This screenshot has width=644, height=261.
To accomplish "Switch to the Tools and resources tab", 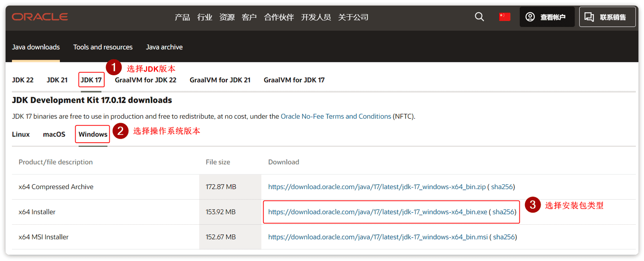I will pyautogui.click(x=103, y=47).
